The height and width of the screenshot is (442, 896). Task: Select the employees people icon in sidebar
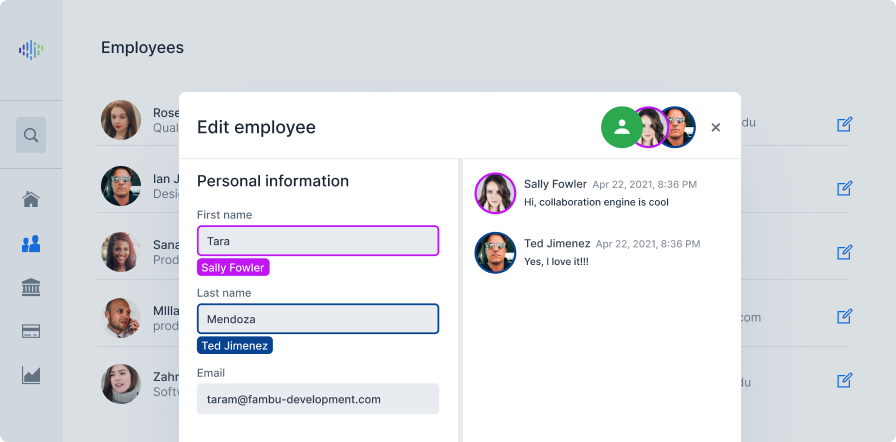click(31, 244)
